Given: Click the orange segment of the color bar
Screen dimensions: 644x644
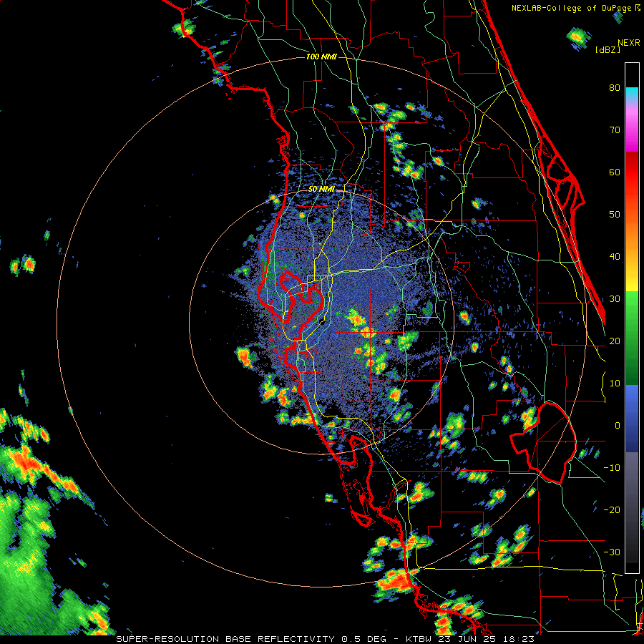Looking at the screenshot, I should [x=632, y=236].
